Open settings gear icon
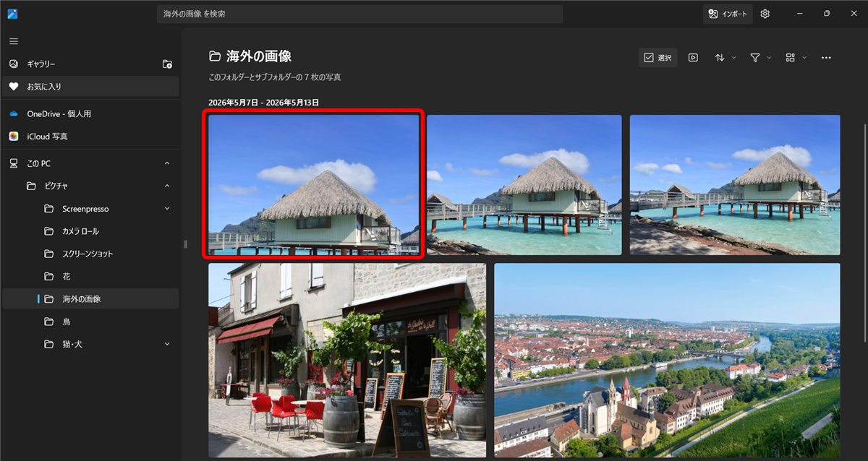 765,14
